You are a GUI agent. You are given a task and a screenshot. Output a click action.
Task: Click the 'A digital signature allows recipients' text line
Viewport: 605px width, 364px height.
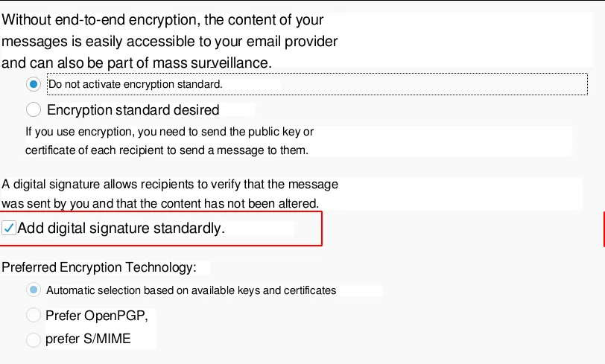169,184
